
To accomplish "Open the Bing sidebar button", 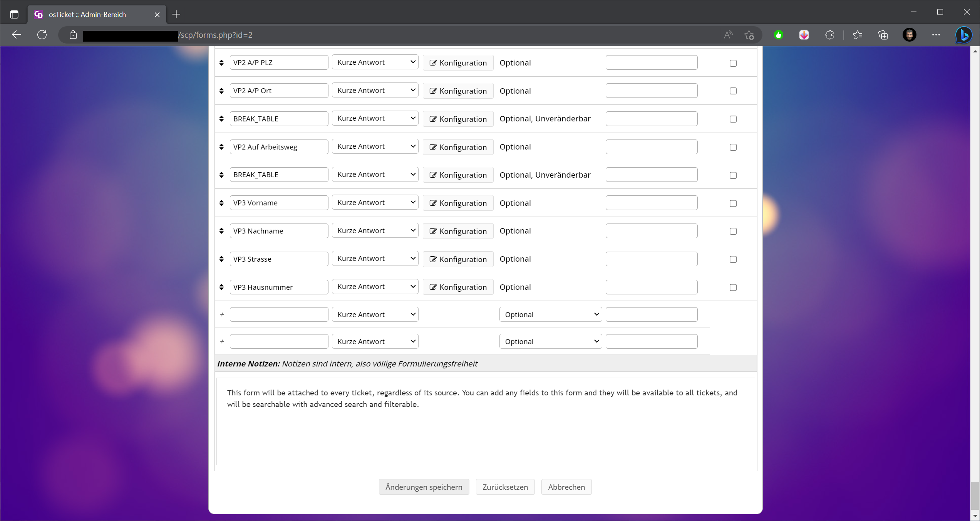I will click(x=964, y=35).
